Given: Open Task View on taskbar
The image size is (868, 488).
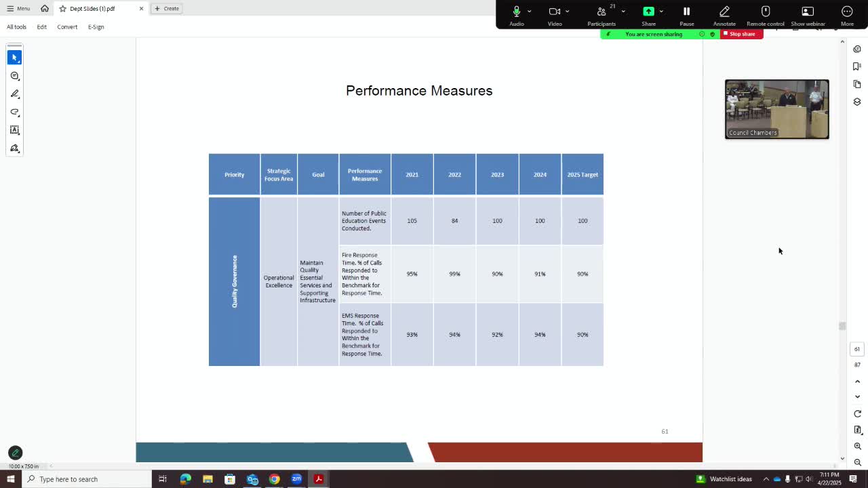Looking at the screenshot, I should coord(163,479).
